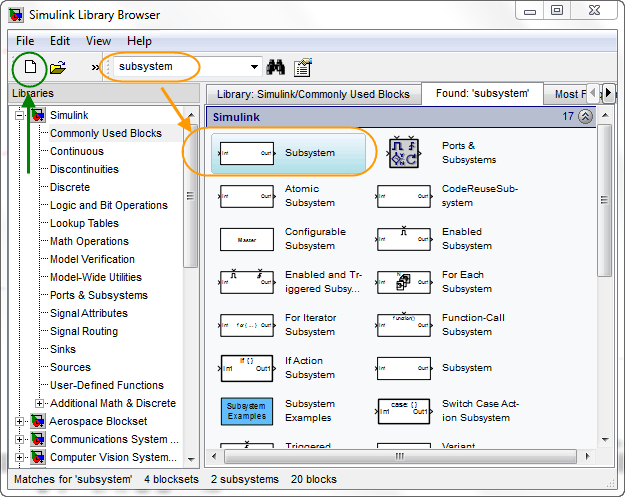Select the Switch Case Action Subsystem icon
The width and height of the screenshot is (625, 497).
pos(404,411)
